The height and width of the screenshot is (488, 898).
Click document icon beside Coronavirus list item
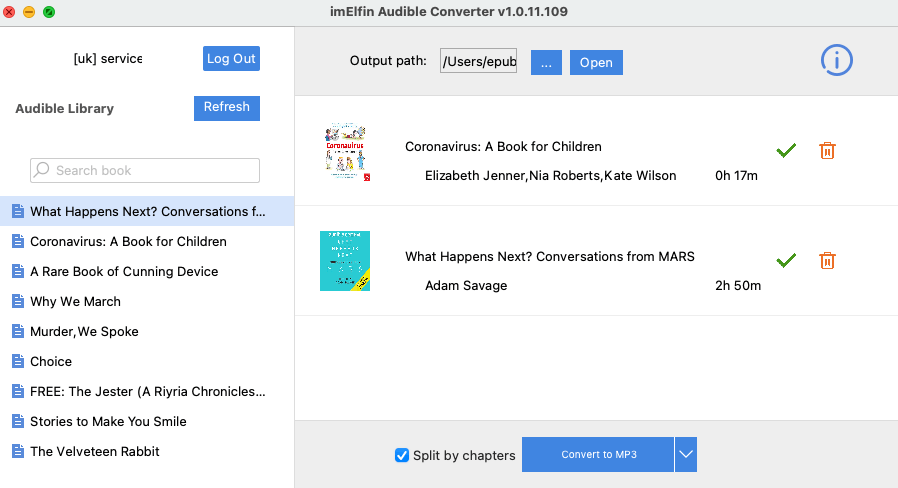18,241
